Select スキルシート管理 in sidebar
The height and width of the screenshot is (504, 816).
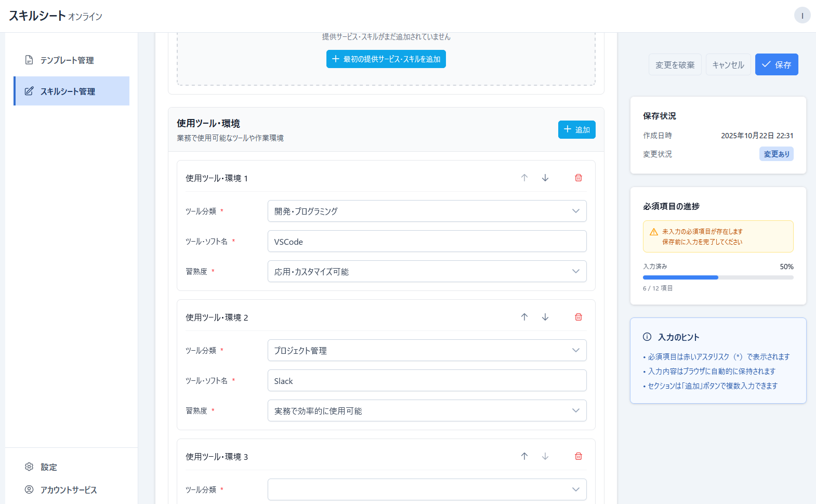point(68,91)
